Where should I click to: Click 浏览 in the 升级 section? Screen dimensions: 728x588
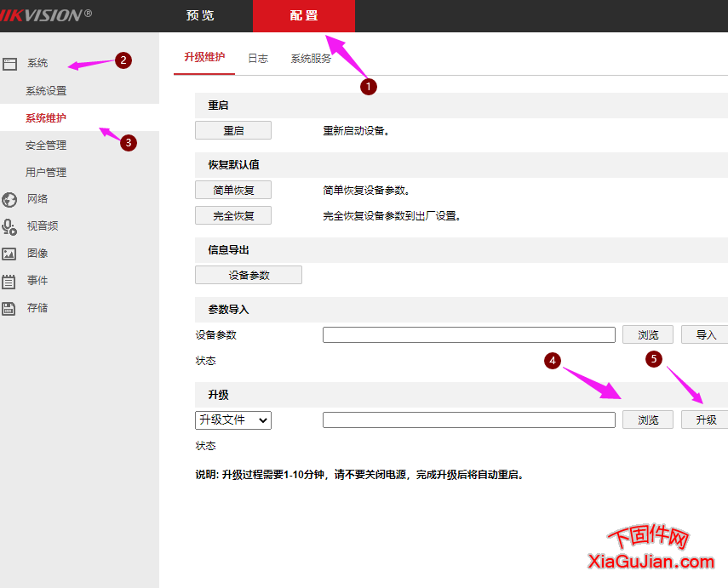(648, 420)
